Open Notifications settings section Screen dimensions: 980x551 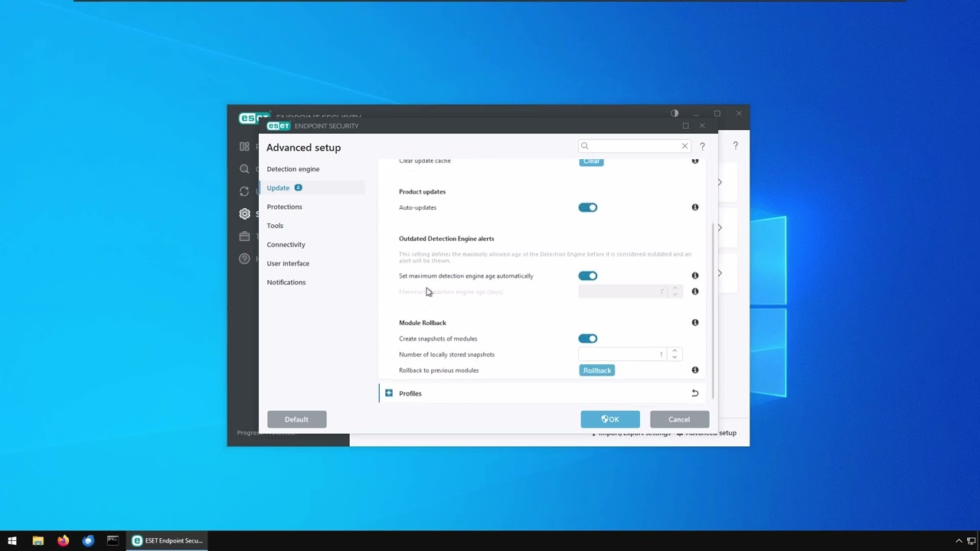click(286, 282)
